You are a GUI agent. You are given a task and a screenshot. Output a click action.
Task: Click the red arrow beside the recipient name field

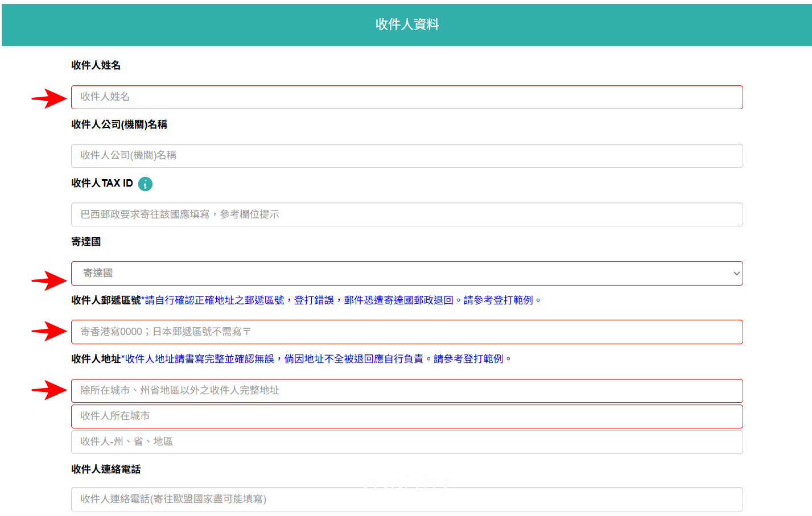click(x=49, y=98)
